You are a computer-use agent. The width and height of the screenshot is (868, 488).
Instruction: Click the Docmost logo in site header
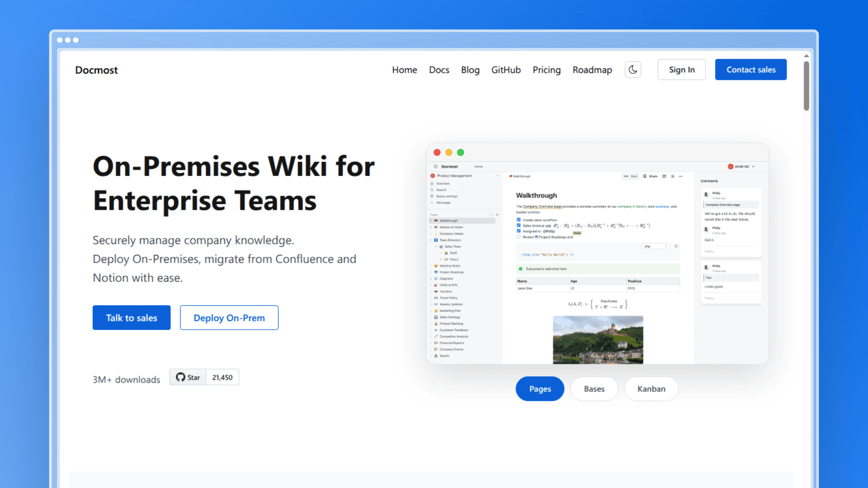[x=96, y=70]
